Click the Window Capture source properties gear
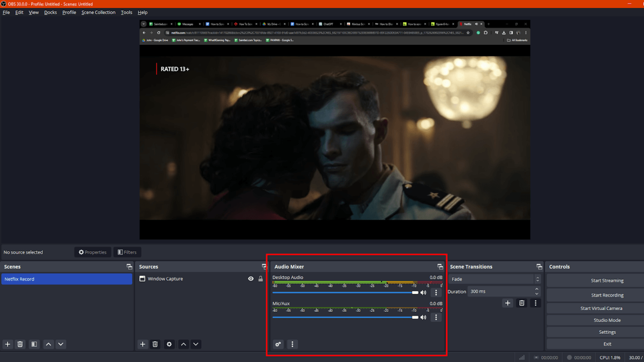 pos(169,344)
